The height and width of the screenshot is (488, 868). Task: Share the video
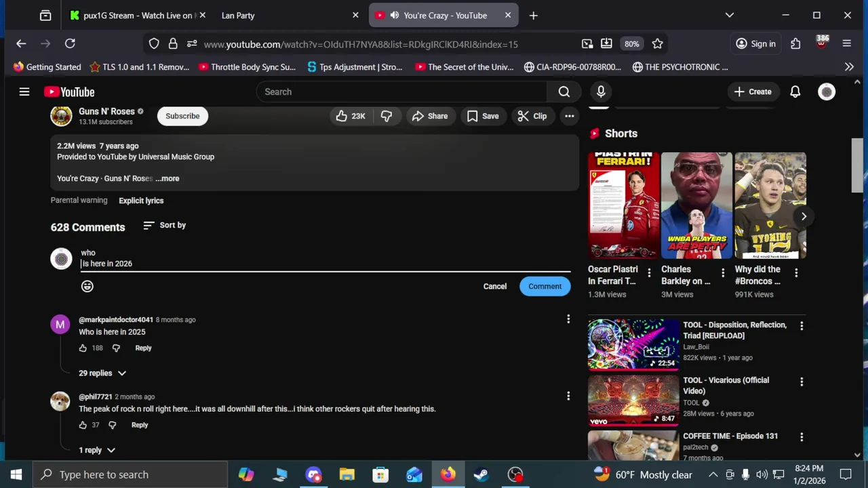coord(430,116)
